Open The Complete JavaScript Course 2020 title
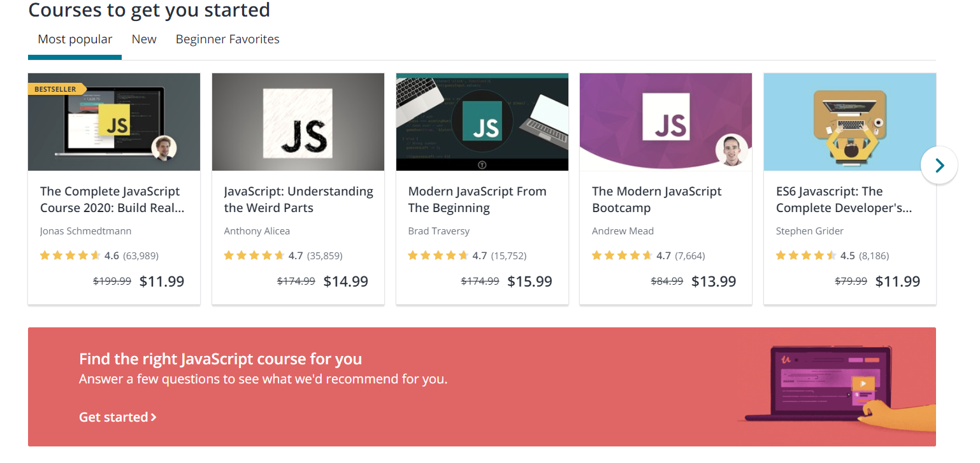Image resolution: width=980 pixels, height=463 pixels. pos(112,199)
